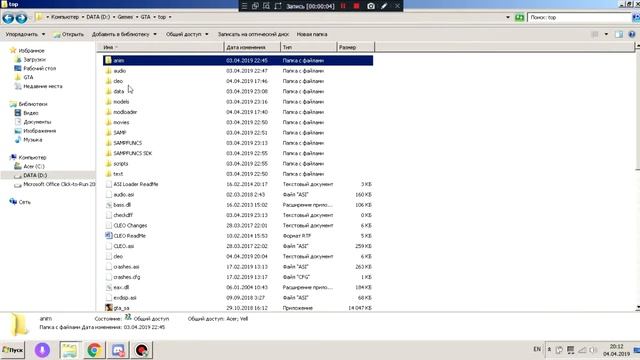Open the Добавить в библиотеку dropdown
Image resolution: width=640 pixels, height=360 pixels.
(124, 34)
